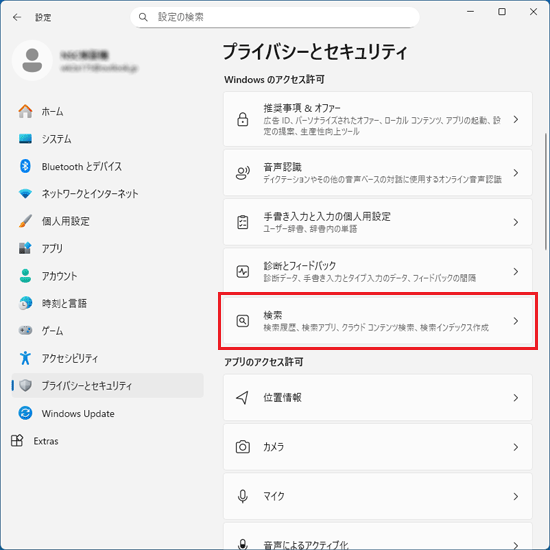Open 音声認識 settings title

[282, 167]
